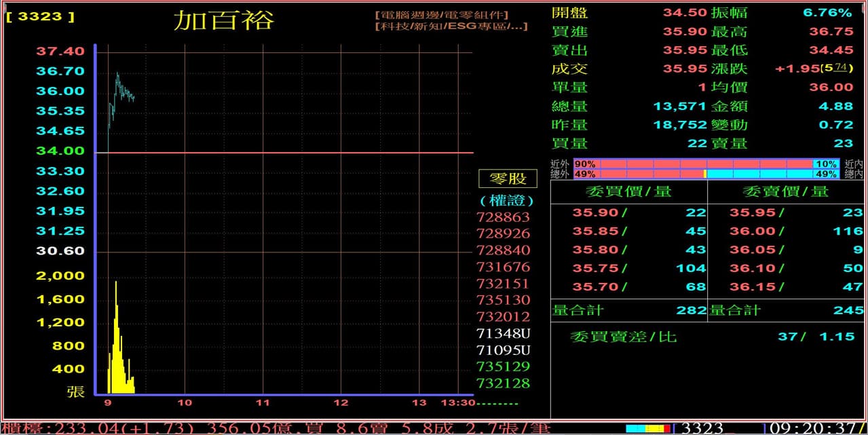Click the (權證) warrants heading

point(506,201)
